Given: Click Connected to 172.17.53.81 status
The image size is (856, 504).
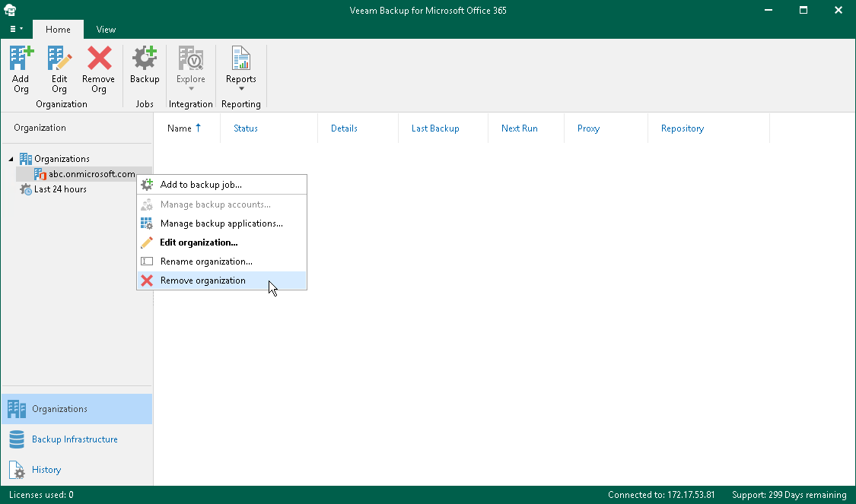Looking at the screenshot, I should (x=661, y=495).
